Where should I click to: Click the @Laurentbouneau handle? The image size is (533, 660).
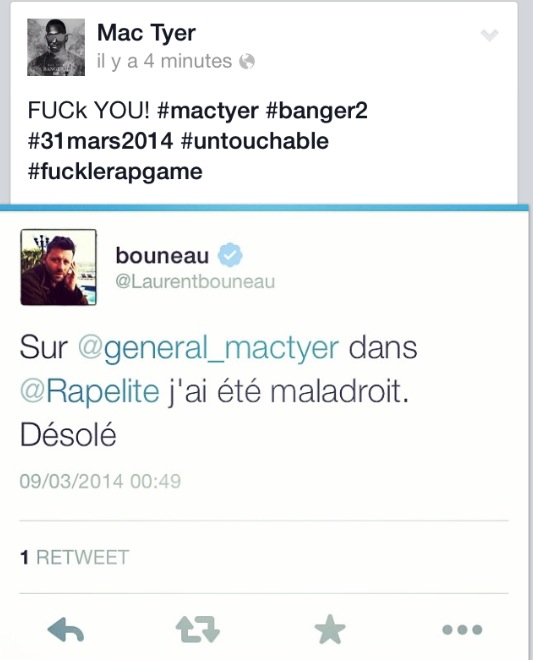tap(195, 282)
